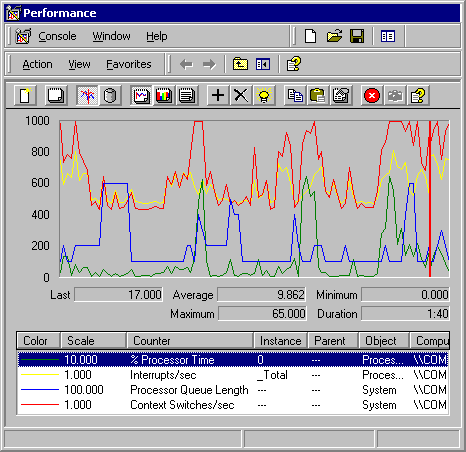Viewport: 466px width, 452px height.
Task: Open the Action menu
Action: coord(37,64)
